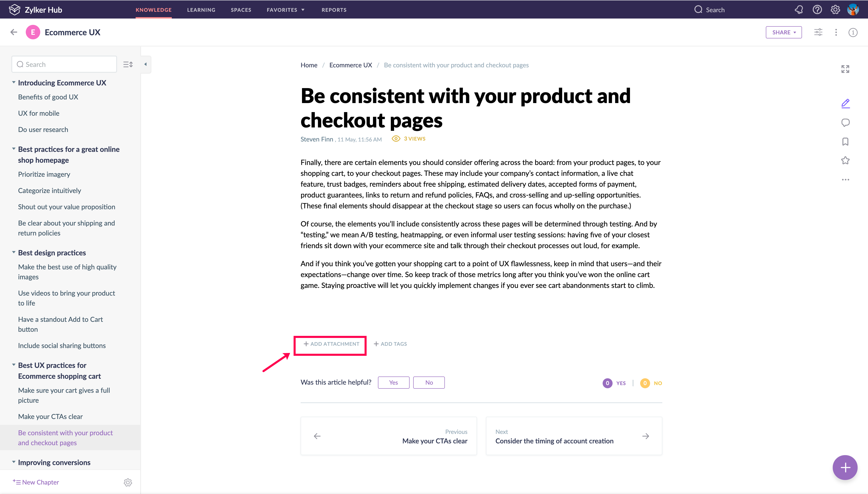Vote Yes on article helpfulness
Image resolution: width=868 pixels, height=494 pixels.
[393, 382]
